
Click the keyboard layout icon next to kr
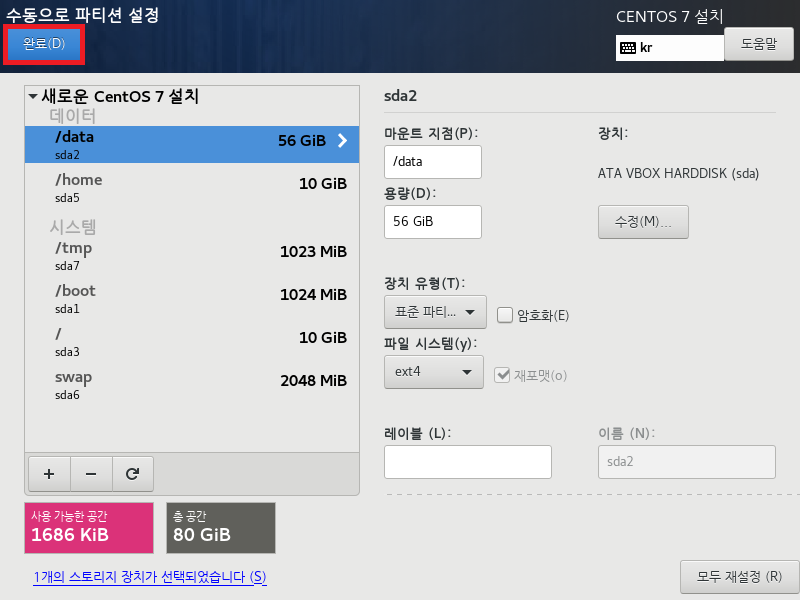point(628,48)
